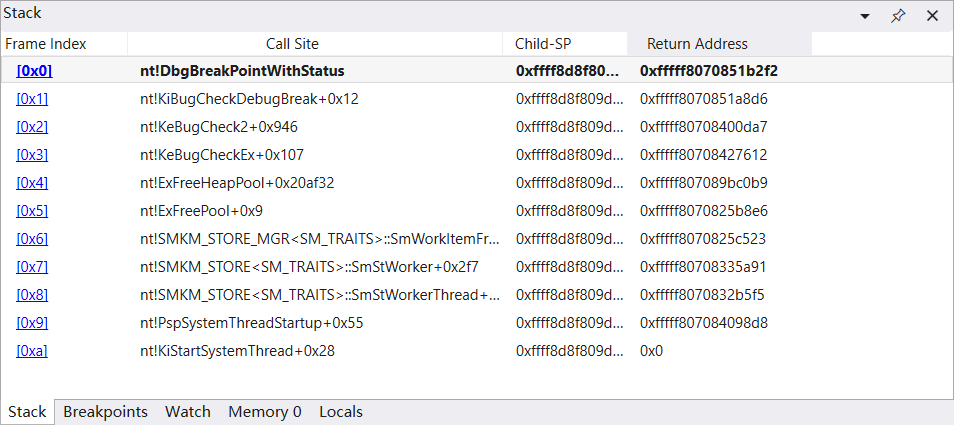Sort by Frame Index column header
The height and width of the screenshot is (425, 954).
pyautogui.click(x=46, y=44)
